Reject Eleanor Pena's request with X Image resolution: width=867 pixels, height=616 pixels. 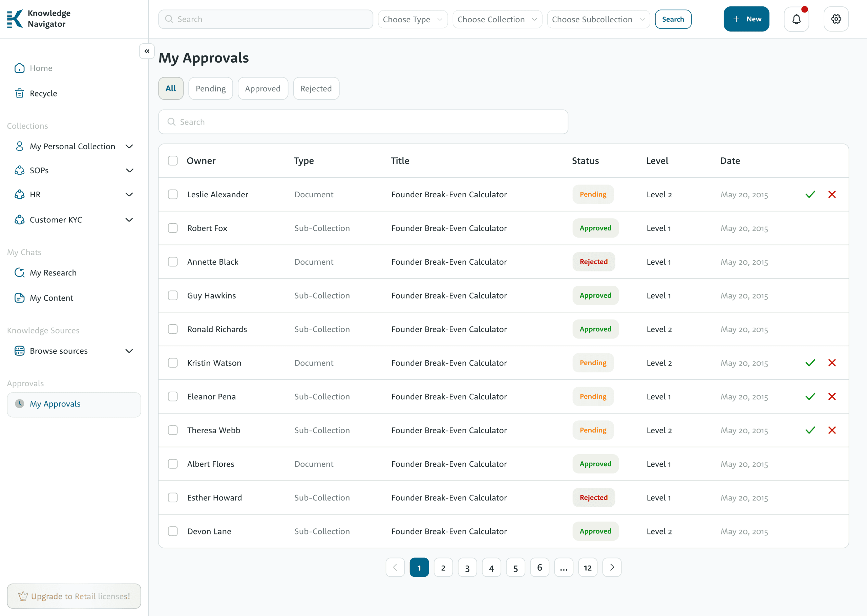pyautogui.click(x=832, y=397)
